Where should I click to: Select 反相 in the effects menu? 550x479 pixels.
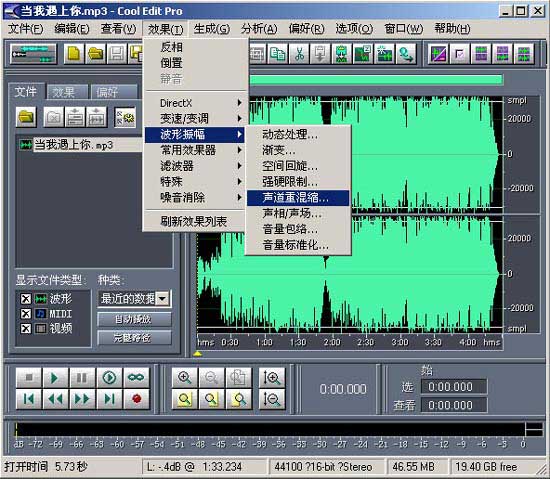[194, 47]
